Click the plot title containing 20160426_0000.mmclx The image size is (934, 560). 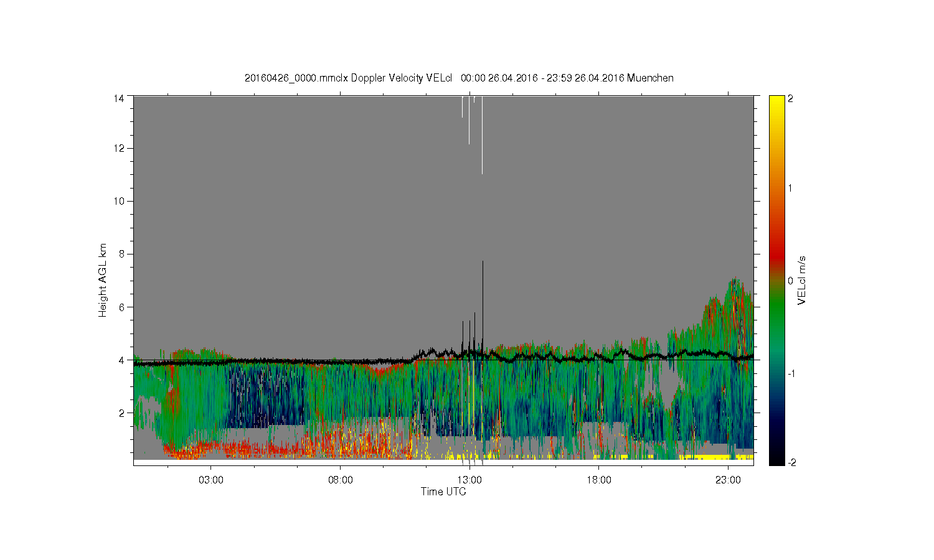[459, 78]
